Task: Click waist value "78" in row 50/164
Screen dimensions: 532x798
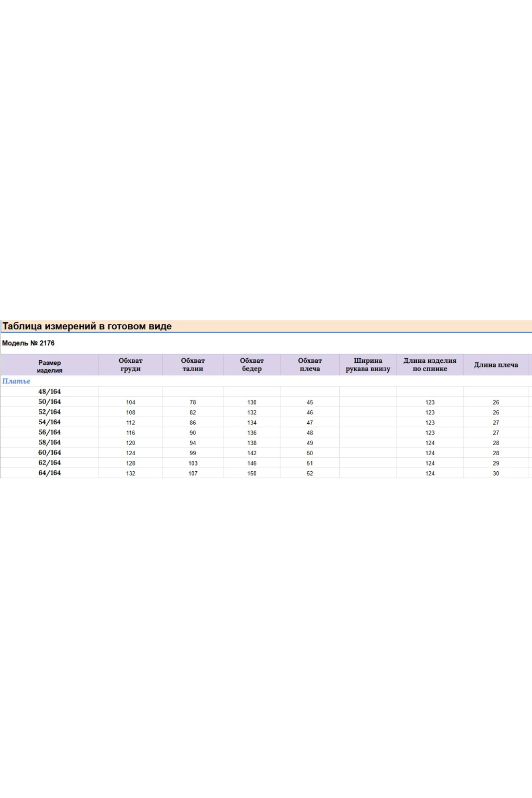Action: pyautogui.click(x=193, y=403)
